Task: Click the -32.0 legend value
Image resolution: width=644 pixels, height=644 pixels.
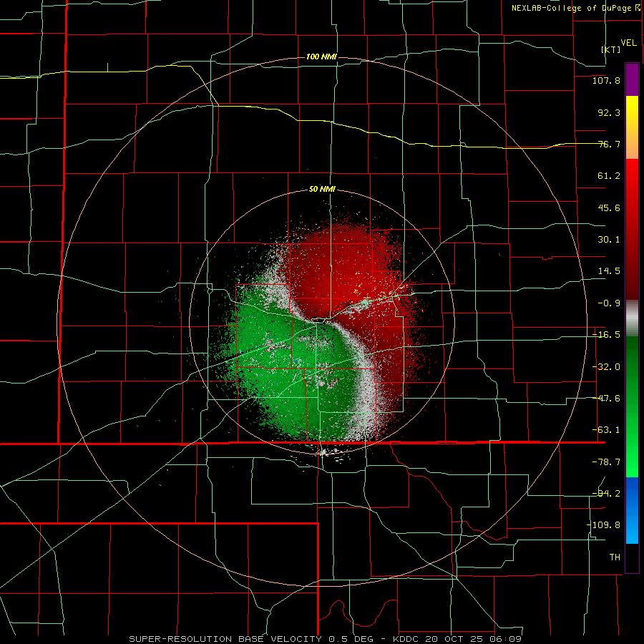Action: pyautogui.click(x=606, y=367)
